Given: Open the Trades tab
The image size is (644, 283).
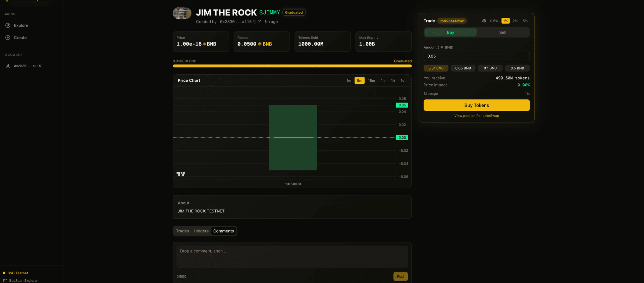Looking at the screenshot, I should [182, 231].
